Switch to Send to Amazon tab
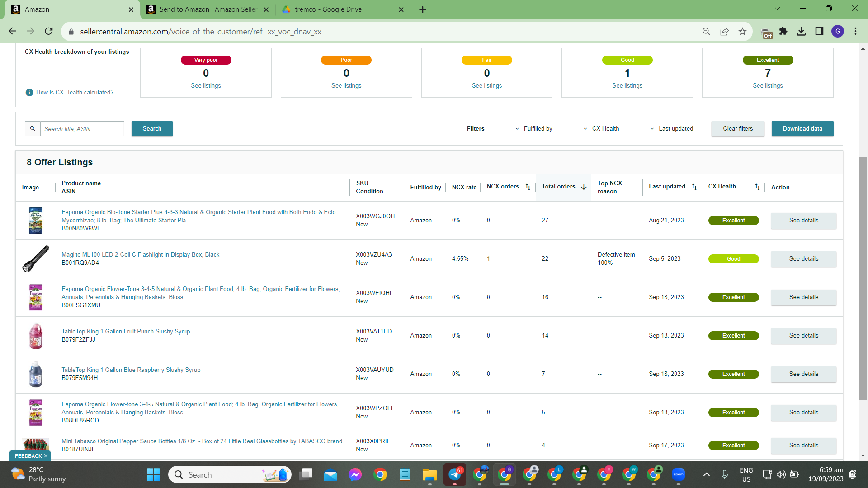Image resolution: width=868 pixels, height=488 pixels. [208, 9]
